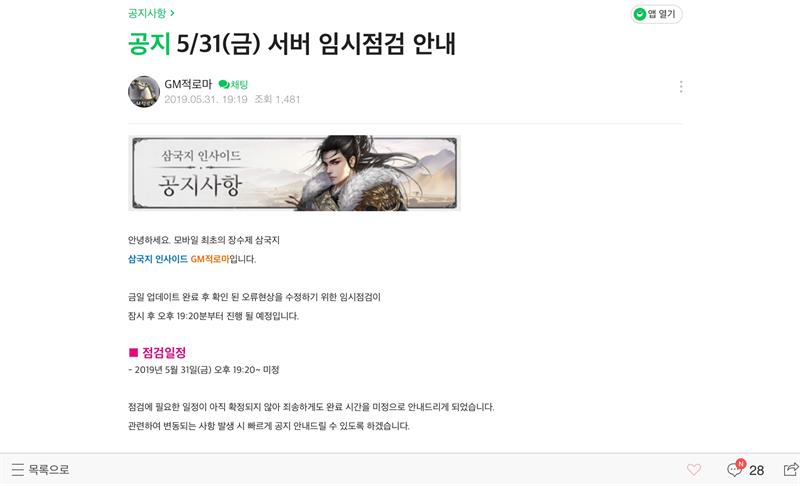The width and height of the screenshot is (800, 486).
Task: Go back via 목록으로 label
Action: [x=48, y=469]
